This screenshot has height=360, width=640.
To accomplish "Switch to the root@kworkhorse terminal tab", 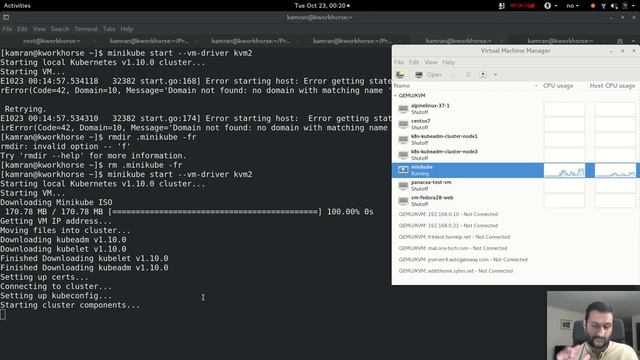I will (x=51, y=41).
